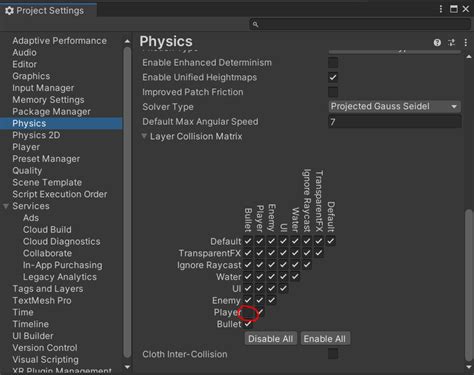This screenshot has width=474, height=375.
Task: Click Physics panel scroll down arrow
Action: [x=469, y=367]
